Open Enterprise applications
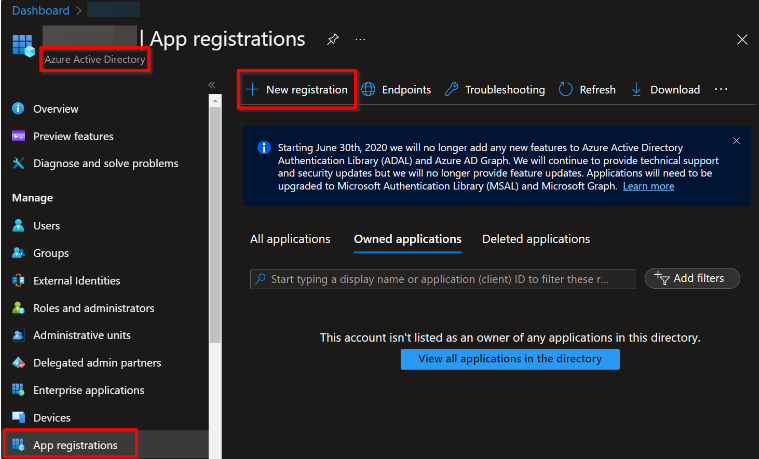The height and width of the screenshot is (459, 759). click(89, 390)
